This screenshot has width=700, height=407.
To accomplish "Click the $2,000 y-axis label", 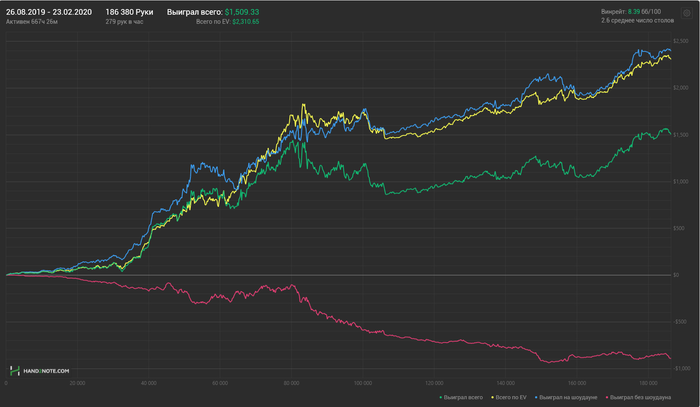I will coord(680,88).
